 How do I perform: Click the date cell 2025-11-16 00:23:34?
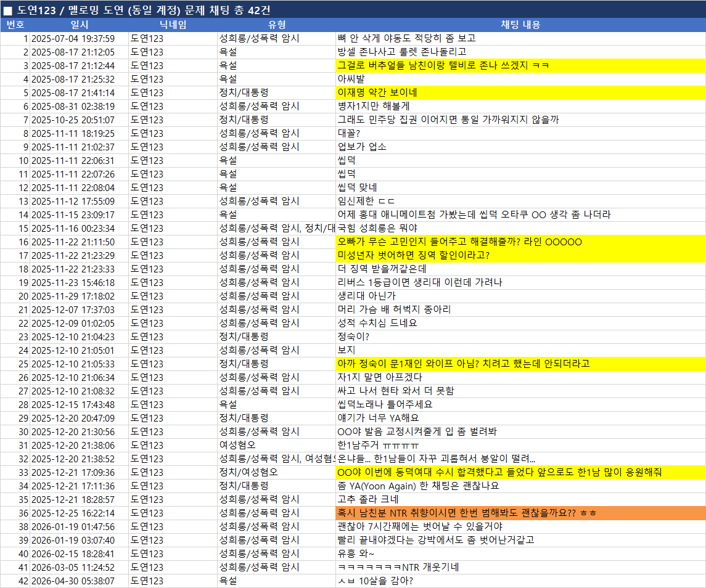80,228
